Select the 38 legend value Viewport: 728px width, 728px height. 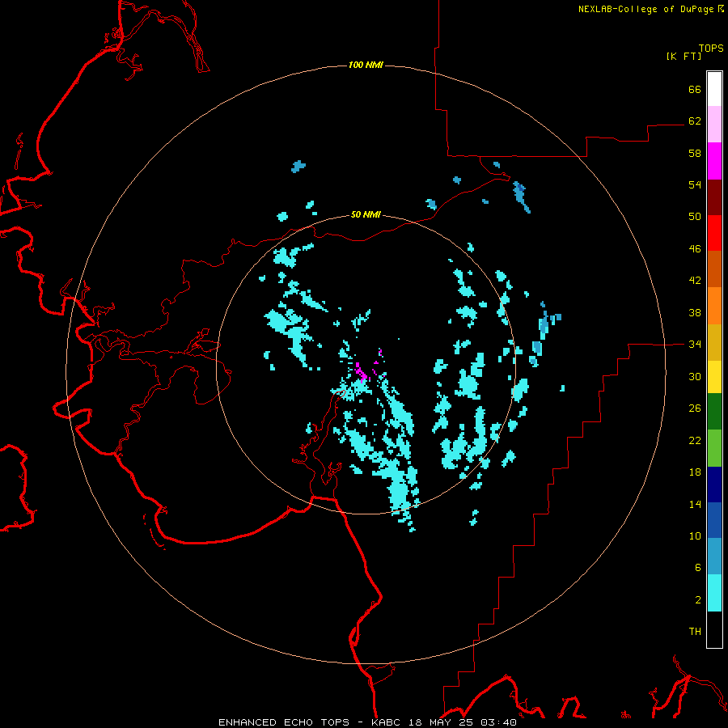pos(695,312)
